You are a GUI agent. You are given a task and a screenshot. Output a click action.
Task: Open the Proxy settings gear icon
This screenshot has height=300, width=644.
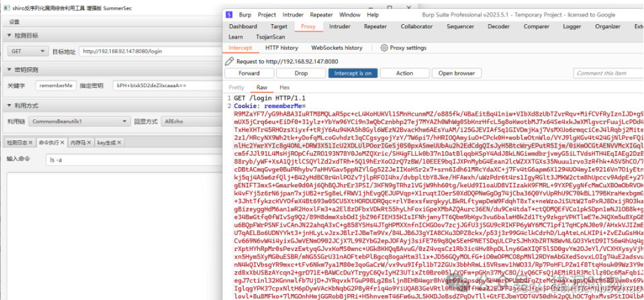pos(384,48)
